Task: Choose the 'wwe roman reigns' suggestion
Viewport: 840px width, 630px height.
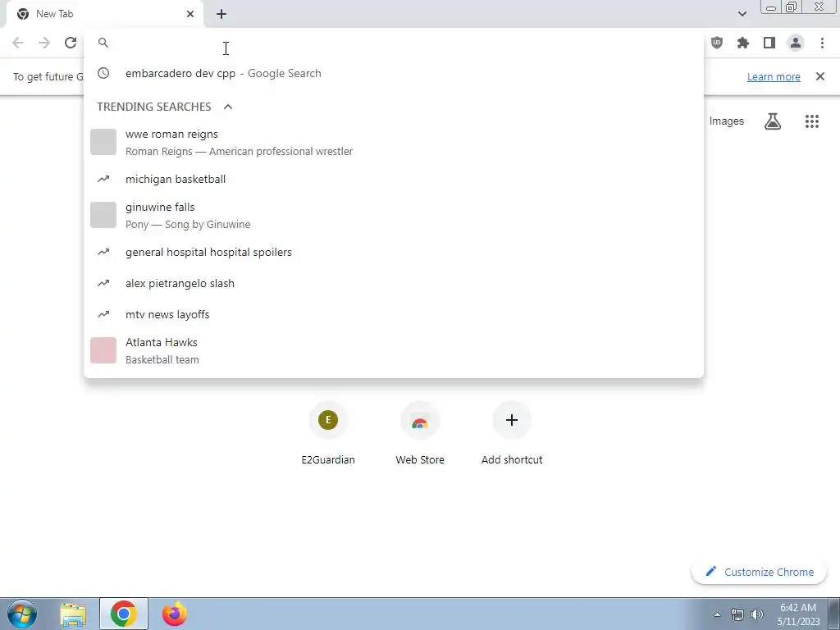Action: click(x=394, y=143)
